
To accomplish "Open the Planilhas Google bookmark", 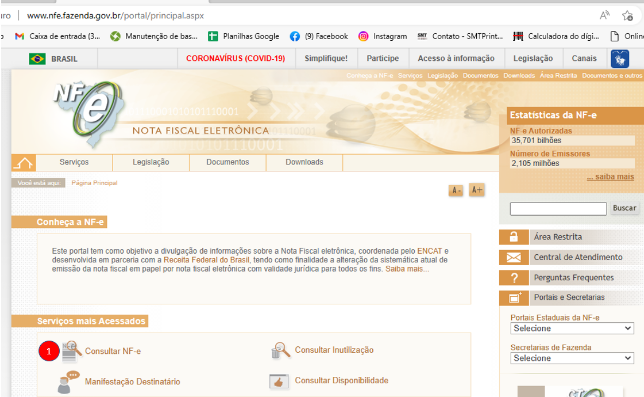I will coord(244,36).
